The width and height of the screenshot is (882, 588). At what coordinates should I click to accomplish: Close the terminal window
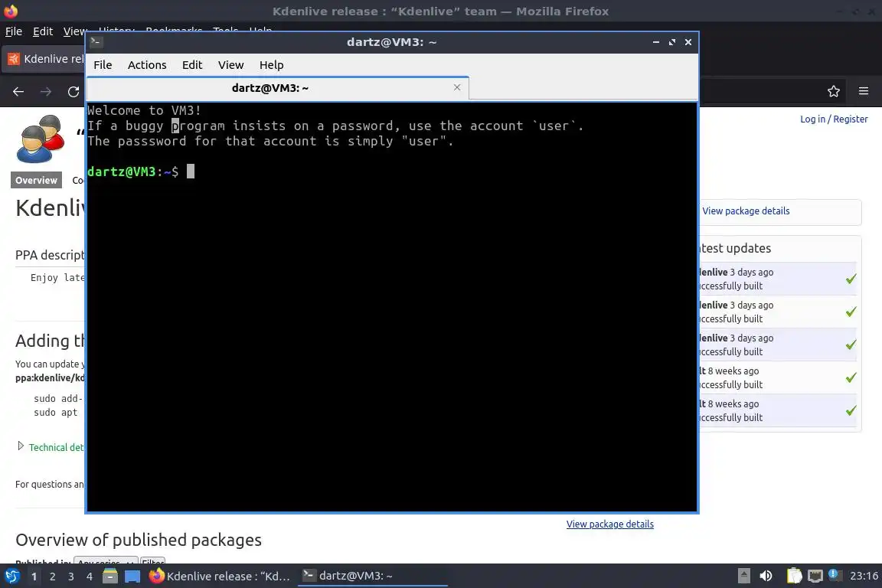point(688,42)
